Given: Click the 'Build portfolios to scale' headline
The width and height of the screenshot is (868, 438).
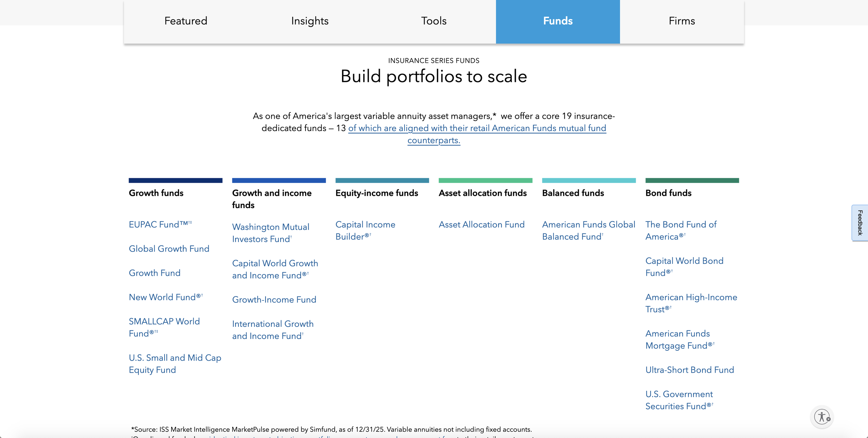Looking at the screenshot, I should tap(434, 76).
